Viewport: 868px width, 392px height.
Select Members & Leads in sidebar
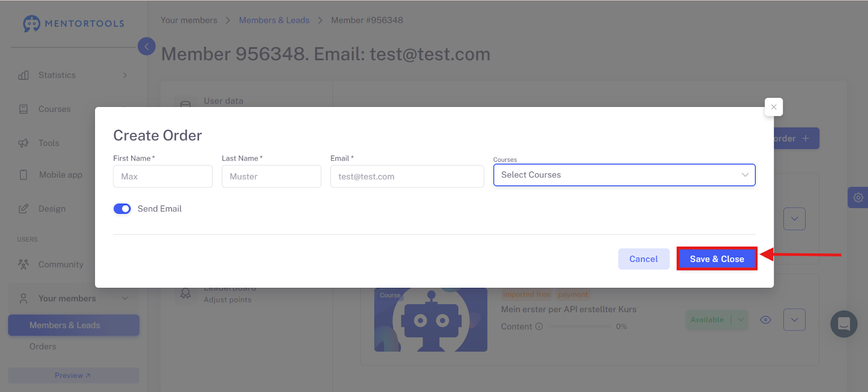tap(74, 325)
